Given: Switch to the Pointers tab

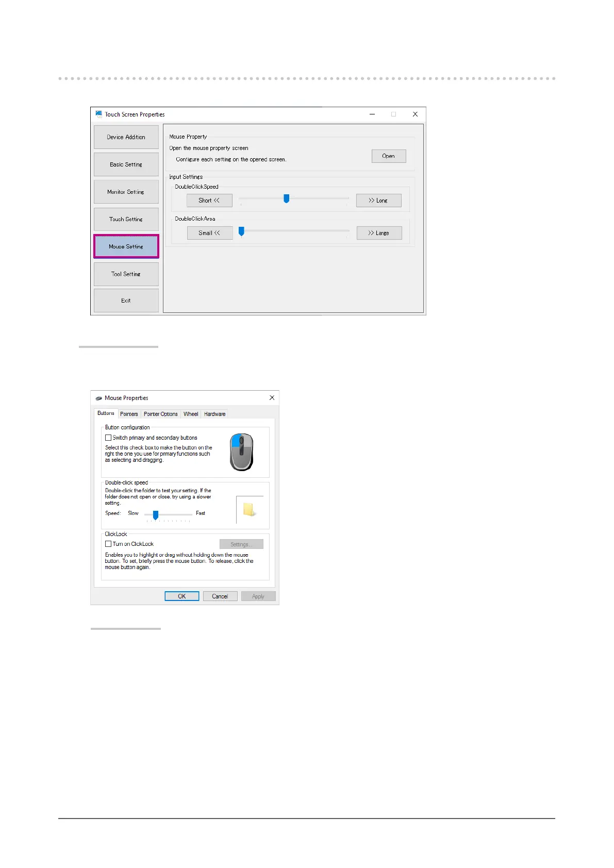Looking at the screenshot, I should [x=129, y=414].
